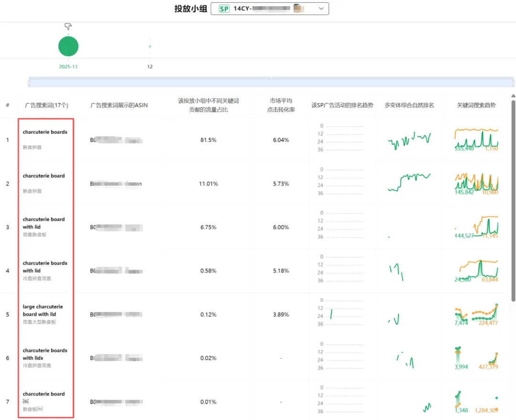The width and height of the screenshot is (516, 420).
Task: Click 'large charcuterie board with lid' keyword
Action: point(43,311)
